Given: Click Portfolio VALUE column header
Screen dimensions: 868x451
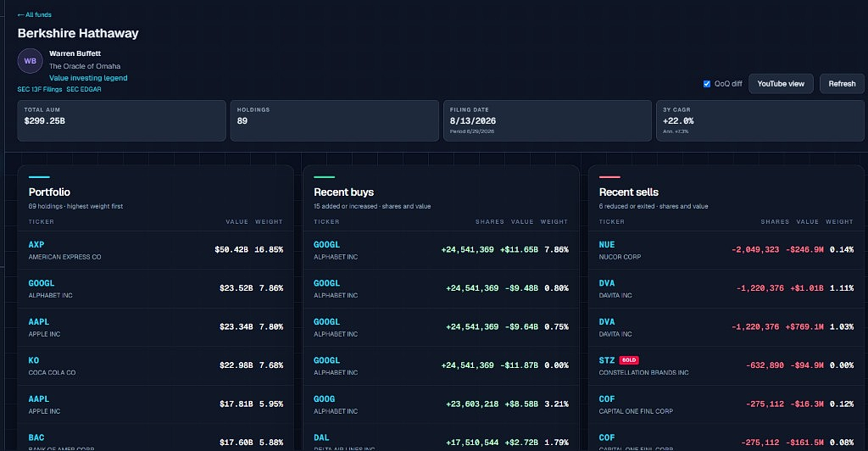Looking at the screenshot, I should click(x=237, y=222).
